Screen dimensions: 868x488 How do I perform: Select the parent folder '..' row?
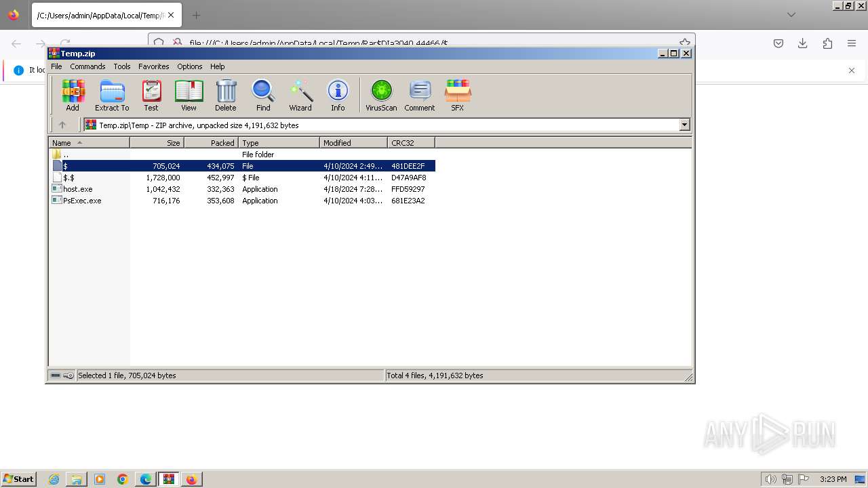coord(243,155)
